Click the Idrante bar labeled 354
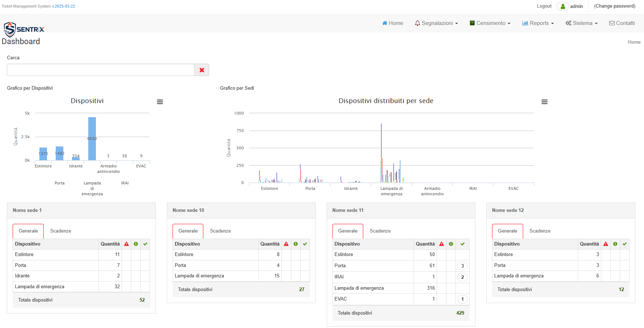The height and width of the screenshot is (328, 644). (76, 158)
